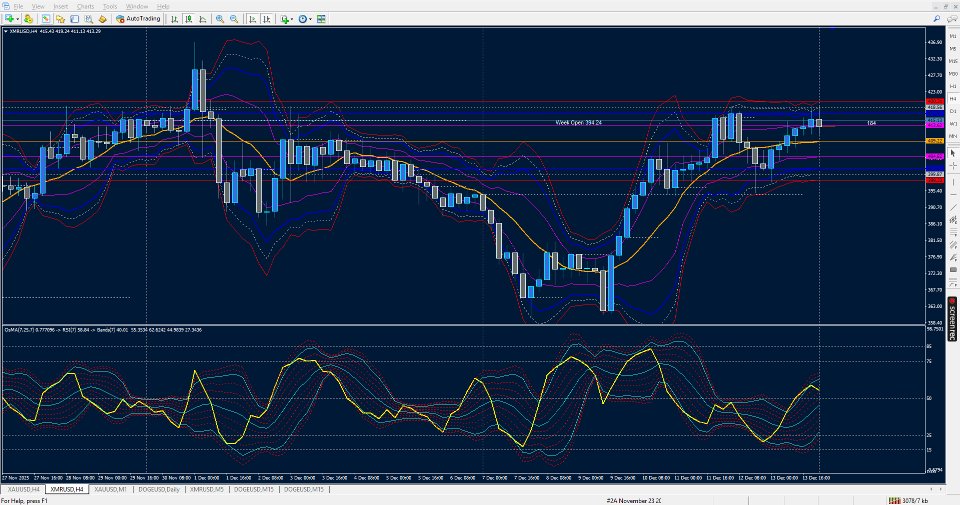Open the File menu
The width and height of the screenshot is (960, 505).
[x=18, y=6]
